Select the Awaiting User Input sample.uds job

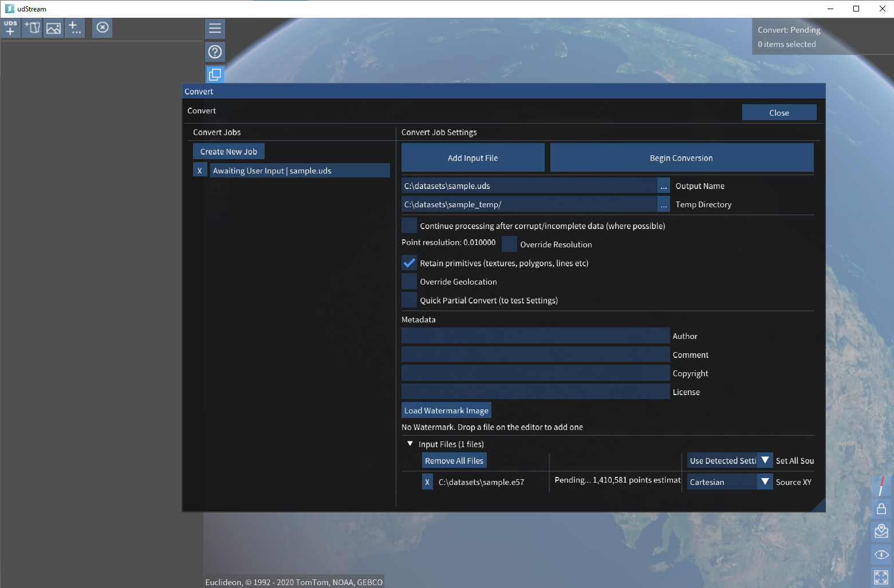point(300,171)
